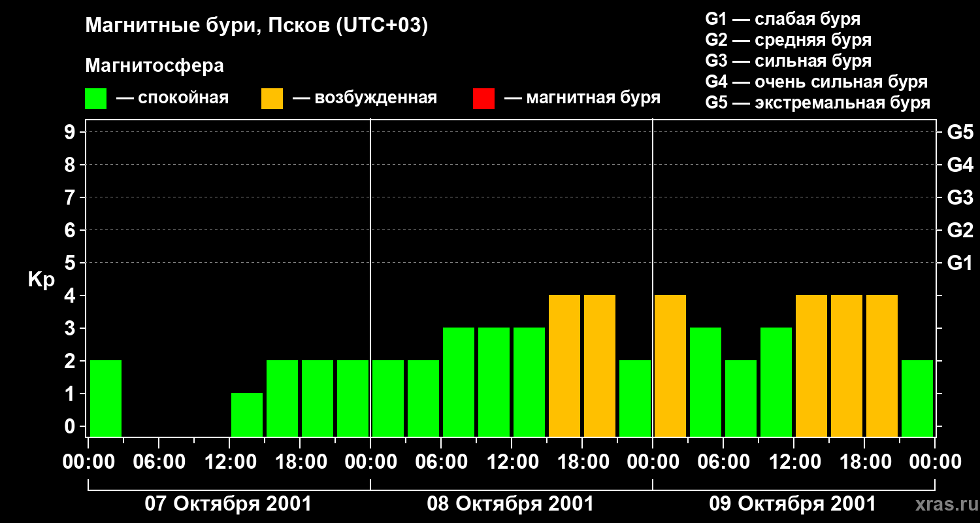The height and width of the screenshot is (523, 980).
Task: Click the 00:00–03:00 bar of 07 Октября
Action: 106,398
